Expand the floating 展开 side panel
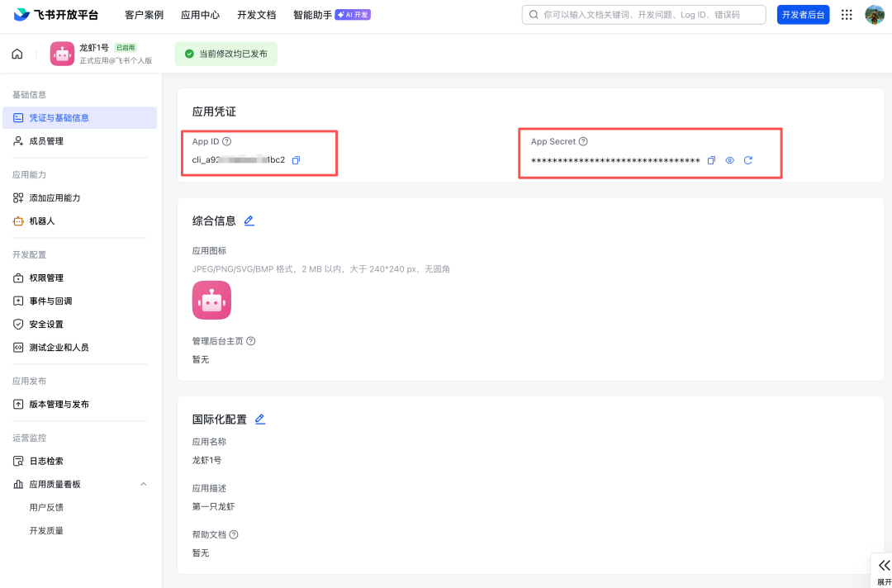 point(884,568)
